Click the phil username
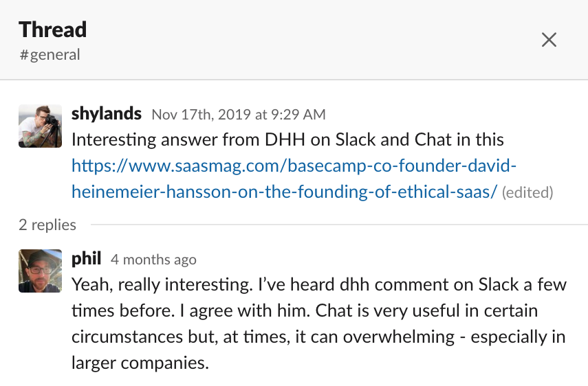This screenshot has height=386, width=588. 86,259
